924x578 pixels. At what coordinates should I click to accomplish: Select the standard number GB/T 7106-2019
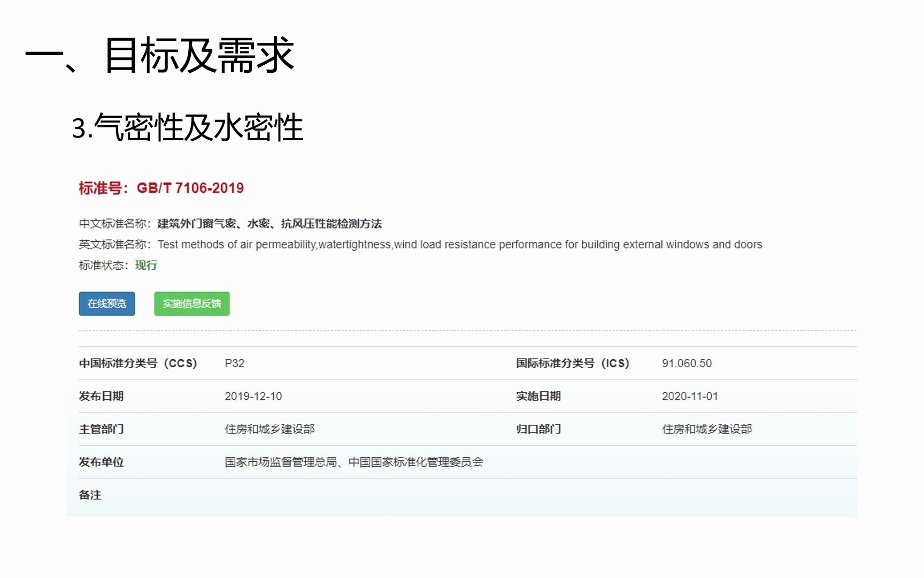click(190, 188)
